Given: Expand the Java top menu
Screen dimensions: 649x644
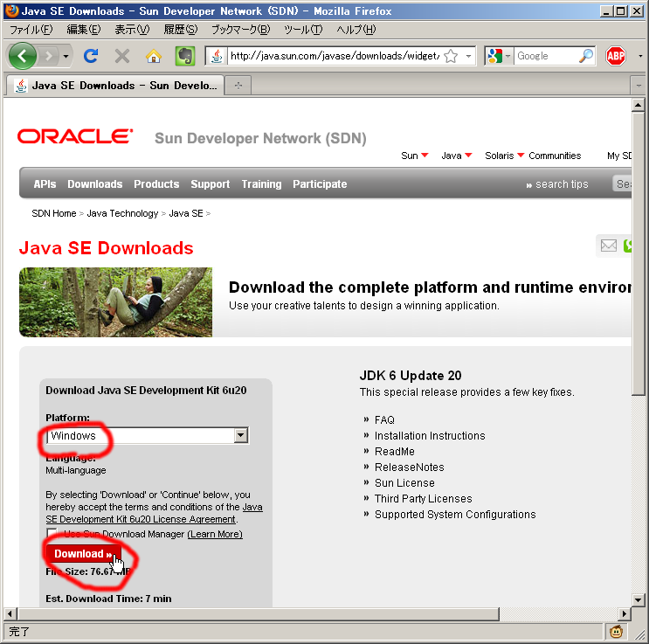Looking at the screenshot, I should click(457, 156).
